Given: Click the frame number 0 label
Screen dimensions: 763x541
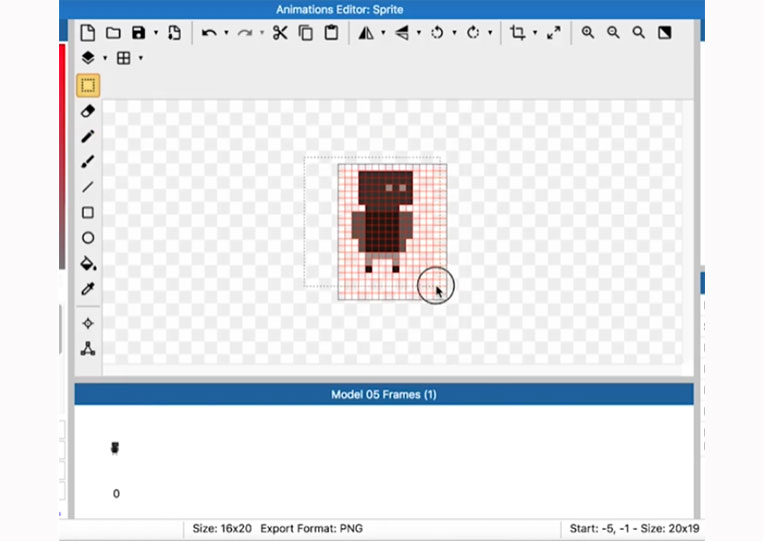Looking at the screenshot, I should 116,494.
